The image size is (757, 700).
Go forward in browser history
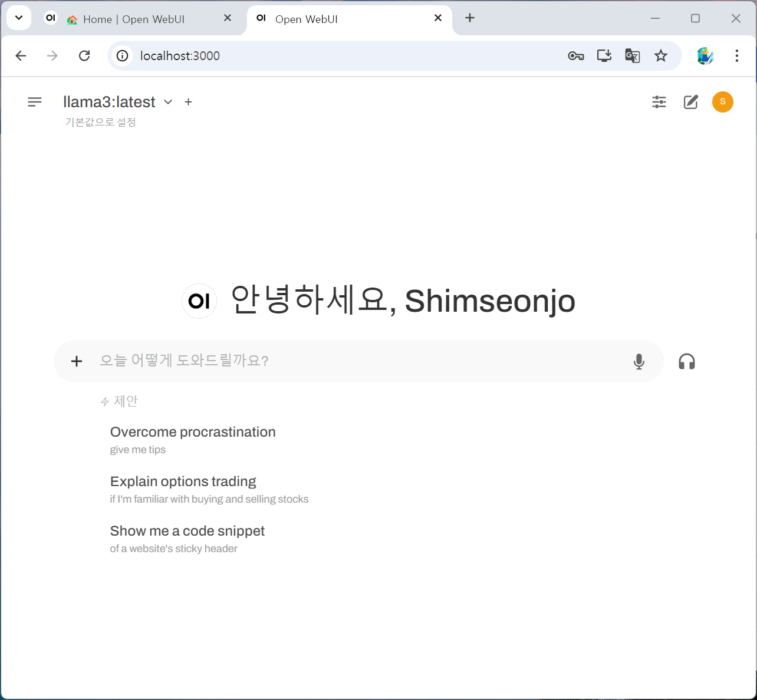(x=52, y=56)
